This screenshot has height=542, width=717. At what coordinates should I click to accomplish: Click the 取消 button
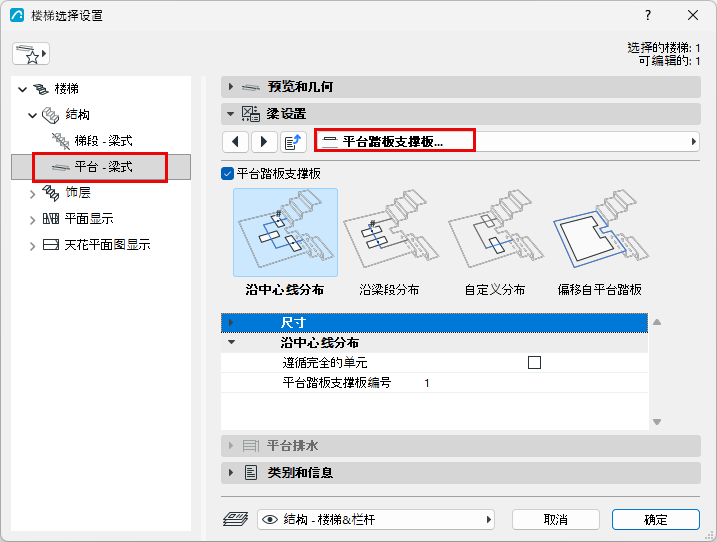click(x=556, y=520)
